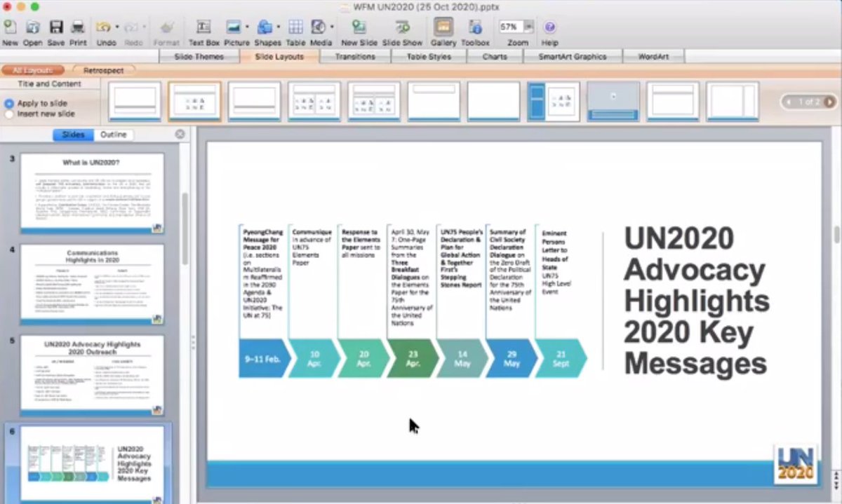Open the Slide Themes tab
The height and width of the screenshot is (504, 842).
click(199, 57)
